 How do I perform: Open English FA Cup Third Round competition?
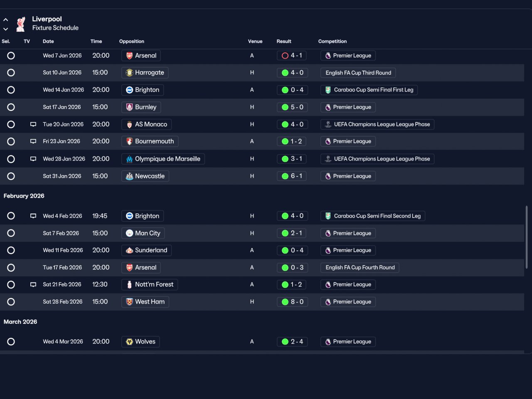pos(358,73)
